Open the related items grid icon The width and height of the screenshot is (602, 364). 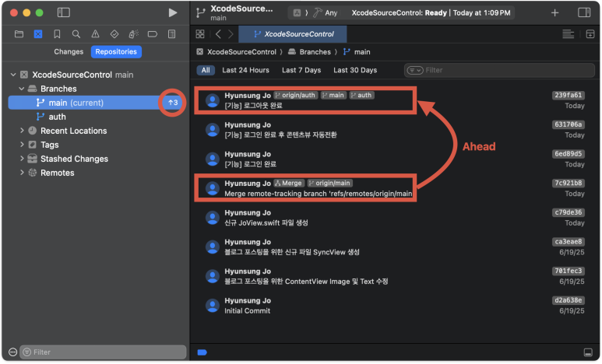pos(200,34)
